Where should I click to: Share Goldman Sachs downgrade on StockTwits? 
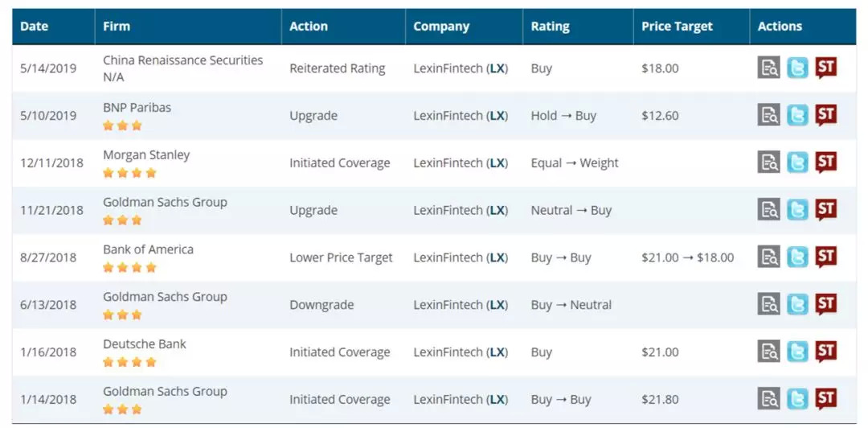[825, 304]
